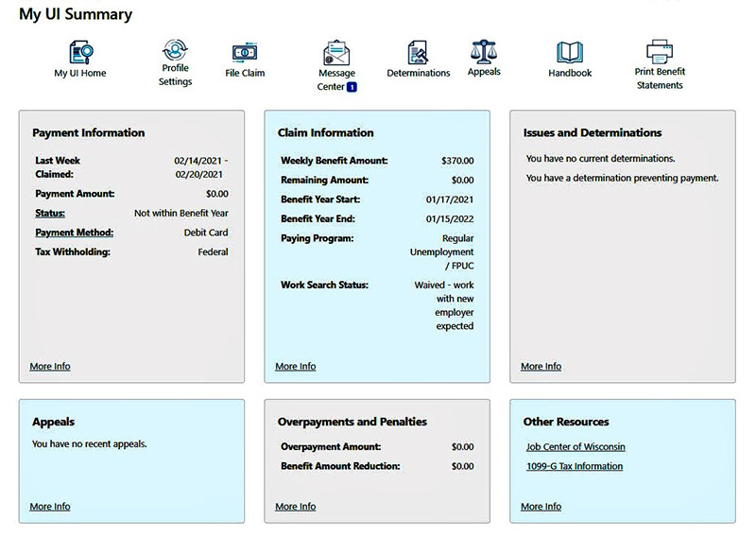Click the Determinations document icon
The image size is (756, 537).
(x=418, y=53)
